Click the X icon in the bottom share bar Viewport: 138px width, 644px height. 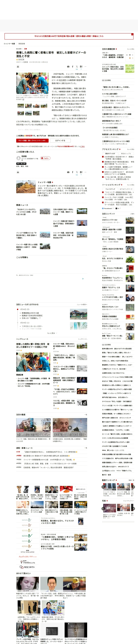pos(77,172)
